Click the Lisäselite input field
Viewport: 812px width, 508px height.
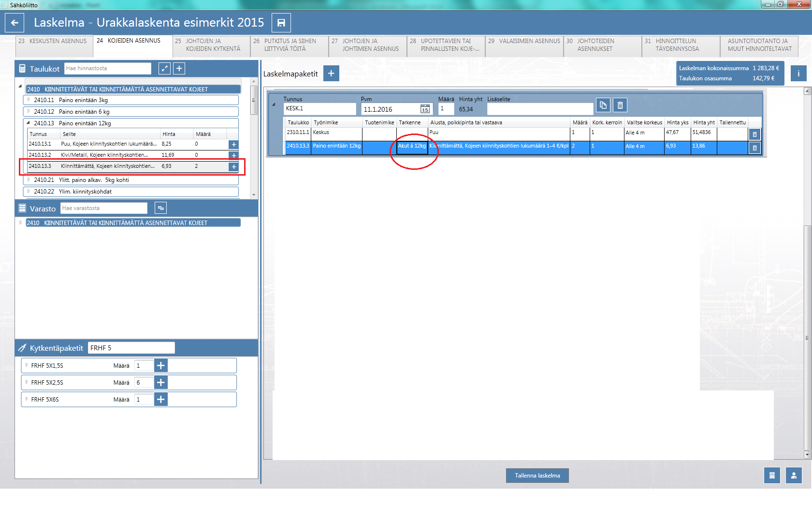click(540, 109)
